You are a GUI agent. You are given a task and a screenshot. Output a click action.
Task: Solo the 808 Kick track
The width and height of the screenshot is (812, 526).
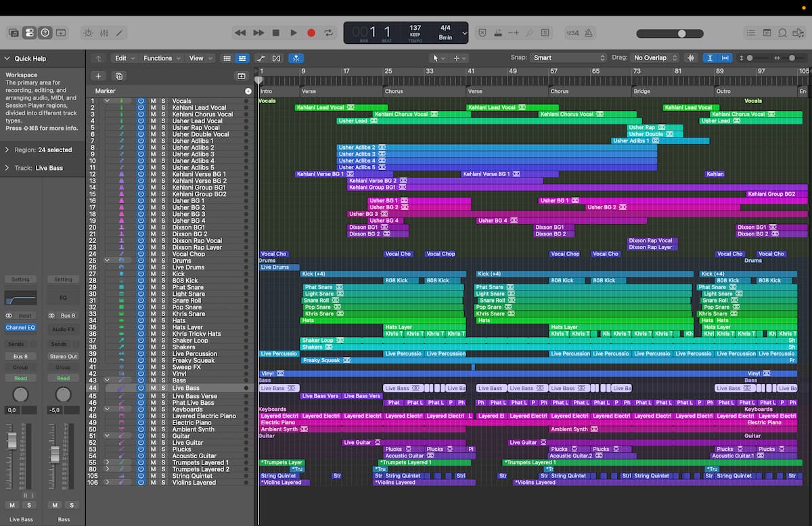point(162,280)
